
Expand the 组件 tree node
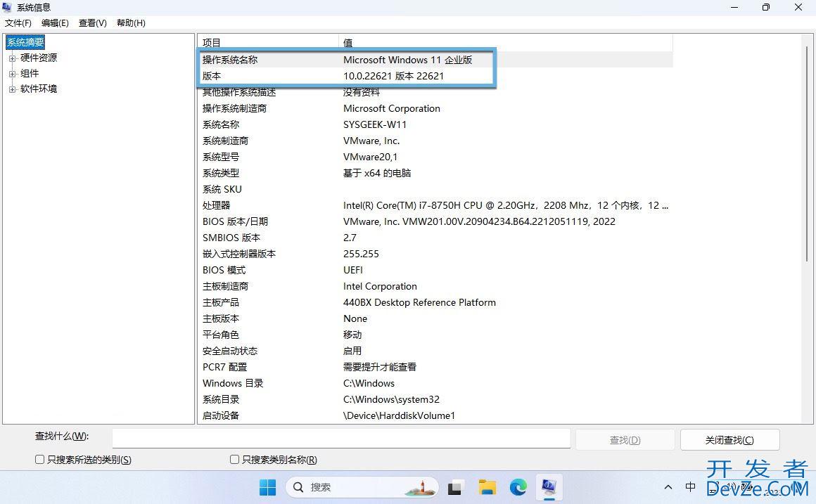pyautogui.click(x=12, y=74)
